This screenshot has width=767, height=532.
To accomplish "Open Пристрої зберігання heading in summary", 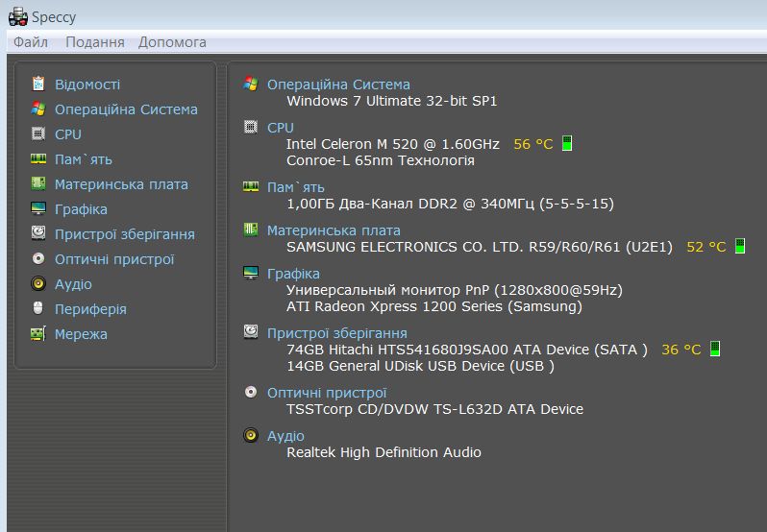I will click(336, 333).
